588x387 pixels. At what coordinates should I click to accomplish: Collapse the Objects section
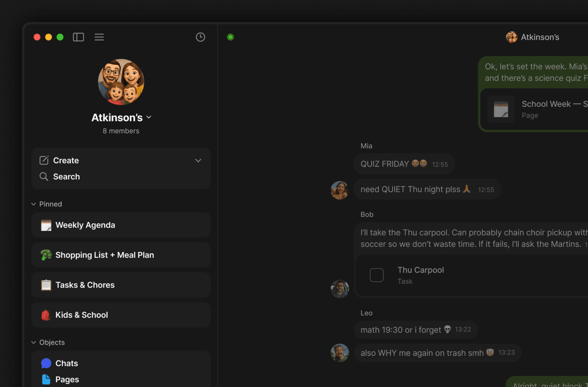33,342
